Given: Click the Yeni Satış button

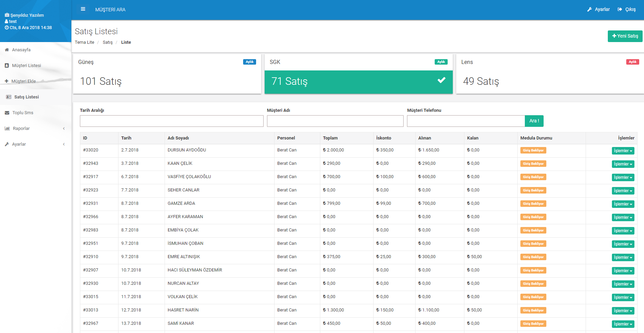Looking at the screenshot, I should [625, 36].
